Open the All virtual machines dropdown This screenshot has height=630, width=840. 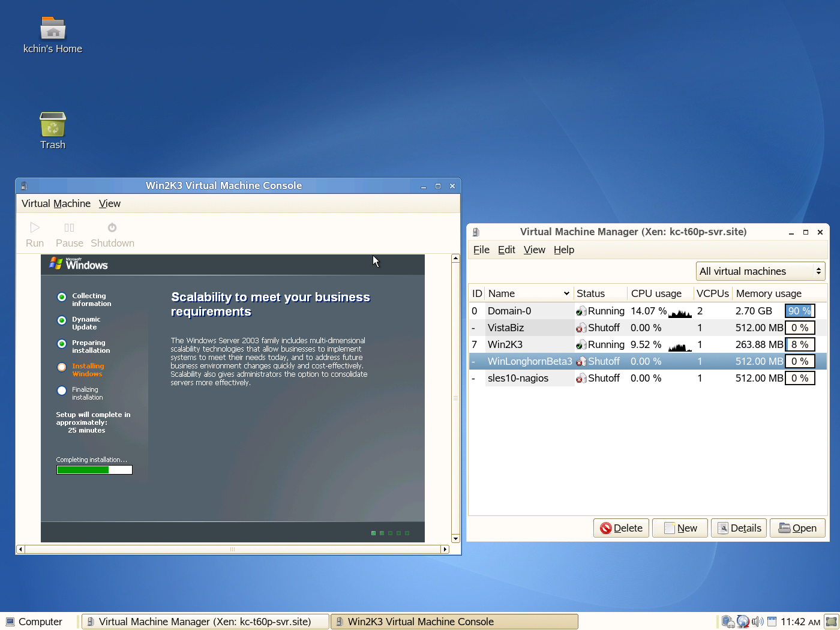[x=760, y=271]
